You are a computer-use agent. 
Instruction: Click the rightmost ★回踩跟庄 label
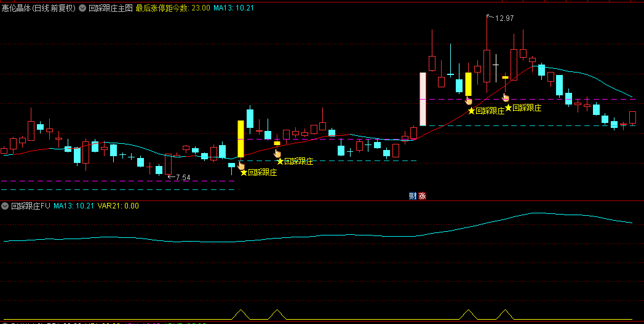pyautogui.click(x=523, y=108)
